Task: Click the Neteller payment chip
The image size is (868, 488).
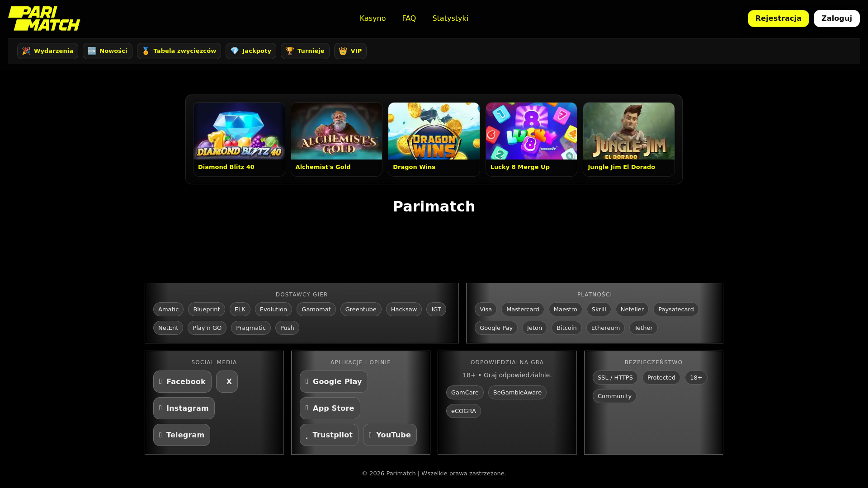Action: [x=632, y=310]
